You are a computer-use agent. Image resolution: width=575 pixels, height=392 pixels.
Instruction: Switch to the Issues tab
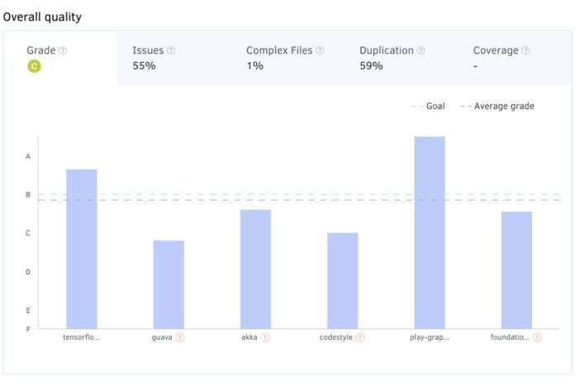click(174, 59)
